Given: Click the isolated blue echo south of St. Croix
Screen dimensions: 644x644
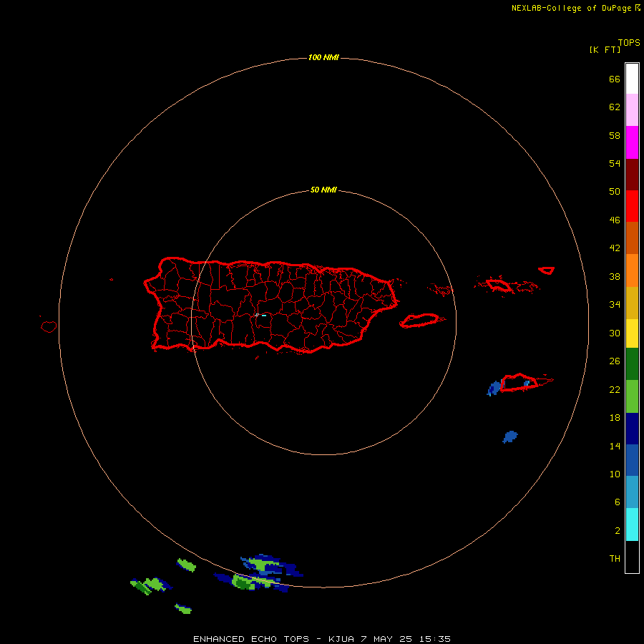Looking at the screenshot, I should pyautogui.click(x=510, y=436).
